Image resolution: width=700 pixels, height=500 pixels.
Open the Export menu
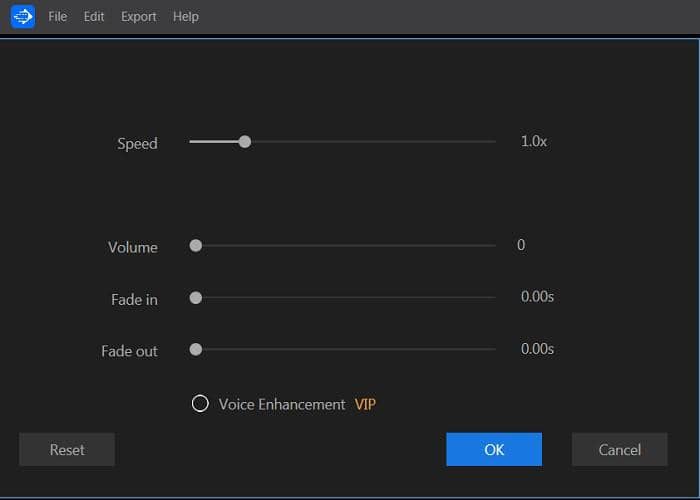point(138,17)
